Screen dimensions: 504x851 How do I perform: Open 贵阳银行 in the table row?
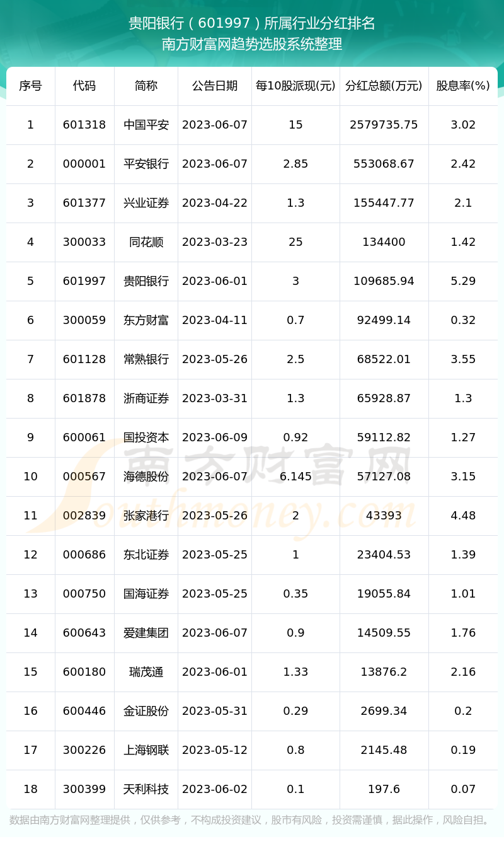point(146,281)
